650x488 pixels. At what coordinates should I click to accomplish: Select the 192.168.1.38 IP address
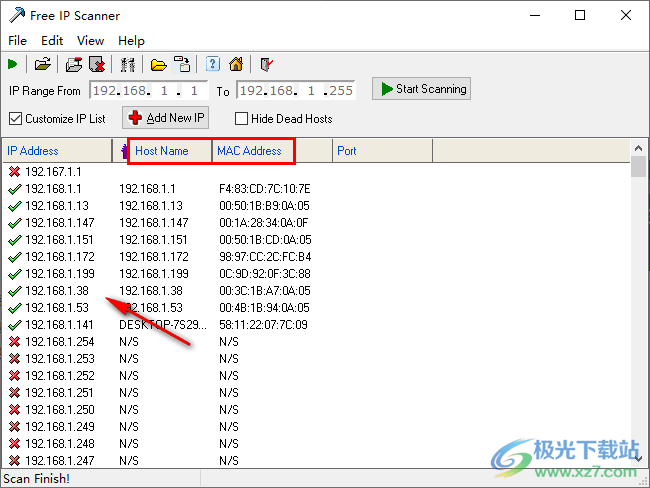click(57, 291)
